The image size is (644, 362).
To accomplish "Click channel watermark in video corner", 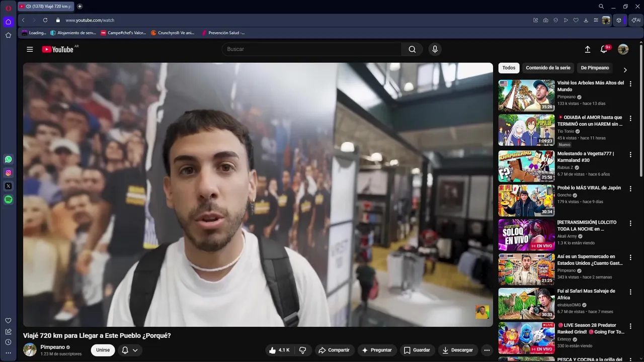I will click(x=482, y=312).
